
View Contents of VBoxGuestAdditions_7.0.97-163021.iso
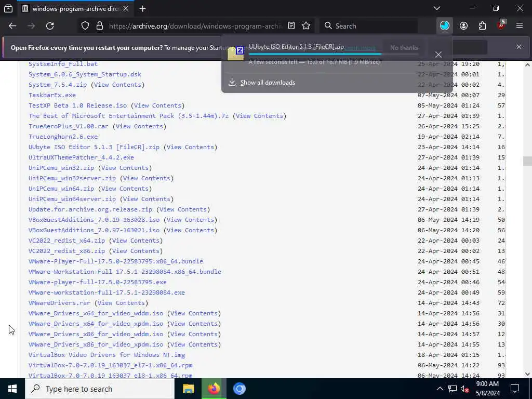point(190,230)
